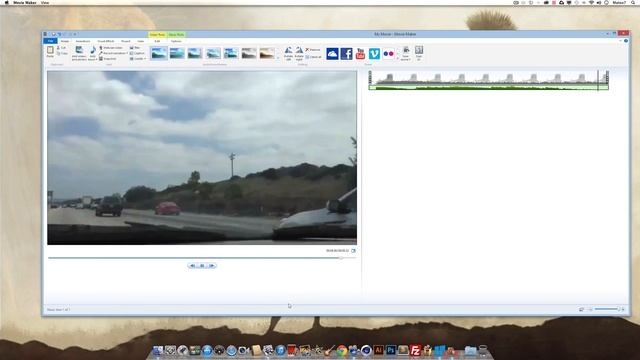Switch to the View ribbon tab
The image size is (640, 360).
point(141,41)
